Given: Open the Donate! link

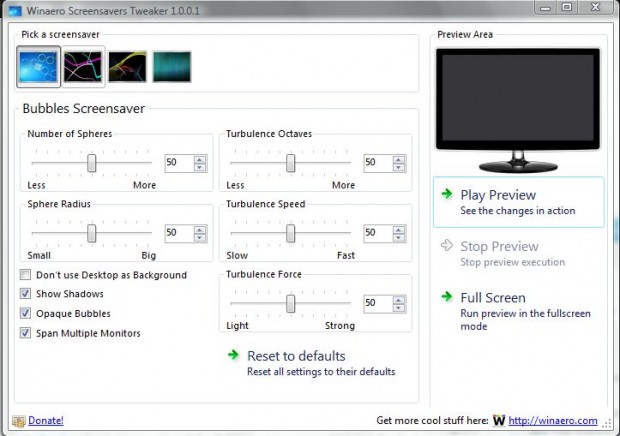Looking at the screenshot, I should point(45,421).
